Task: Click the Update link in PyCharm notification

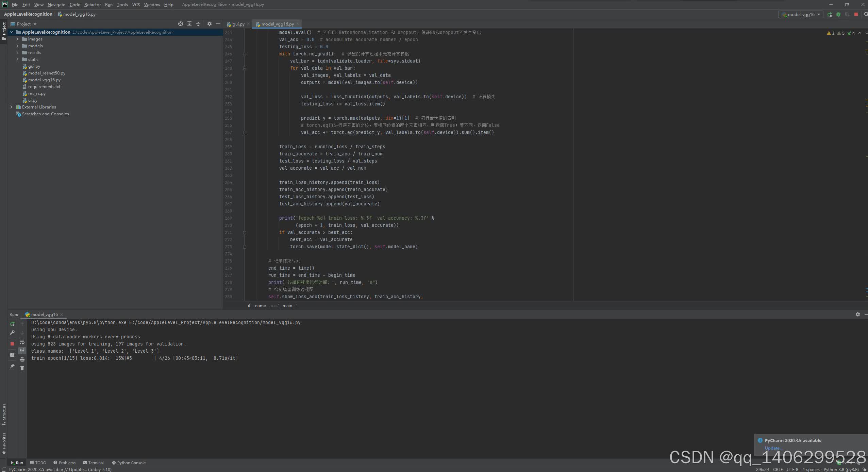Action: pos(773,448)
